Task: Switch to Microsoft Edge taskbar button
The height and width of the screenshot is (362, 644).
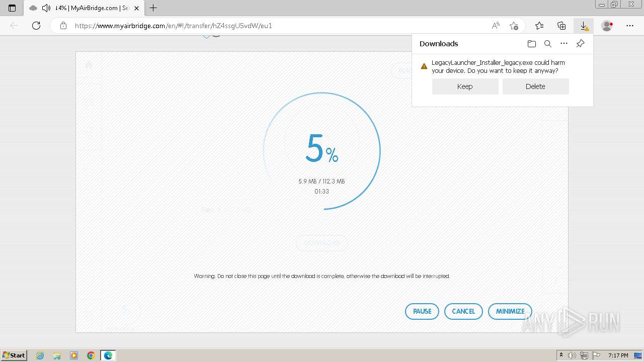Action: (108, 355)
